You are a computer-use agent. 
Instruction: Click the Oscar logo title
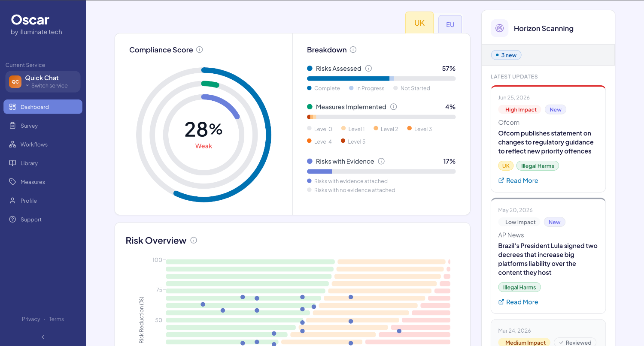coord(30,20)
